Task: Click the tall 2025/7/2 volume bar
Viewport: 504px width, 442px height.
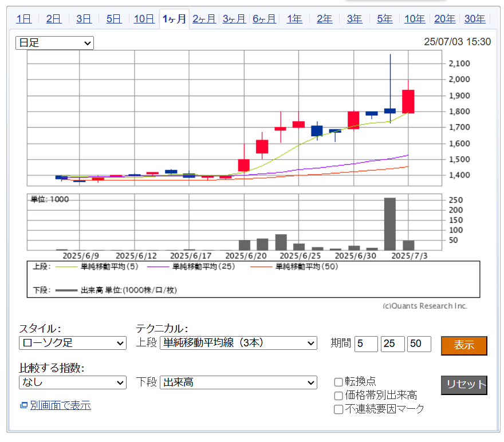Action: click(x=390, y=224)
